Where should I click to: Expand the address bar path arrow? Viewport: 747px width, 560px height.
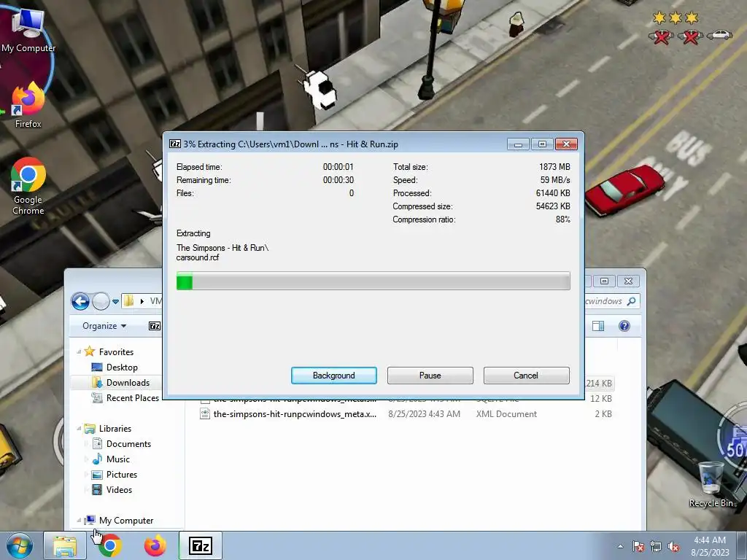pos(142,301)
